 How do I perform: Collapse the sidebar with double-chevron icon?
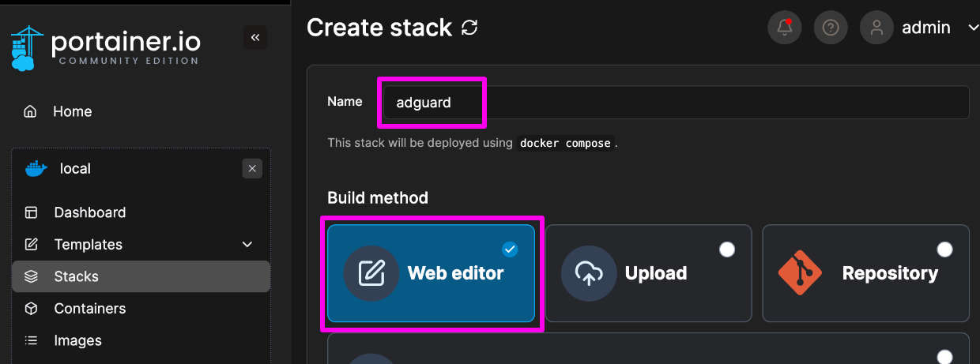pyautogui.click(x=254, y=37)
